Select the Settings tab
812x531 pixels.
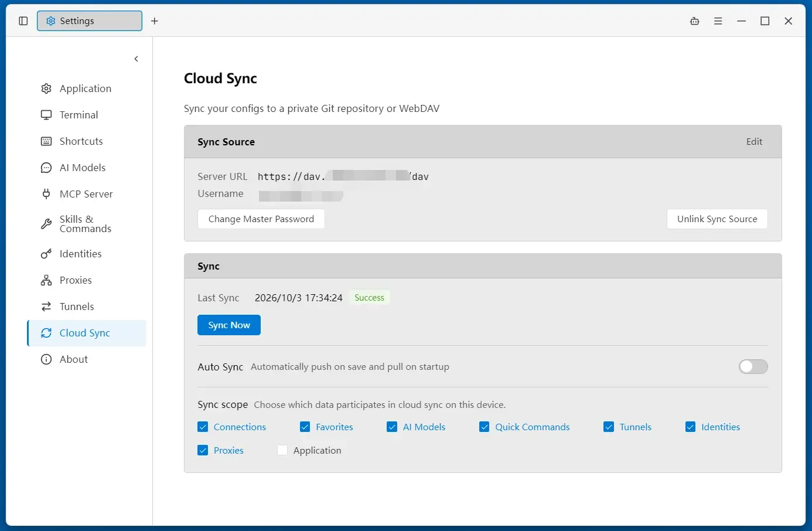(x=90, y=21)
